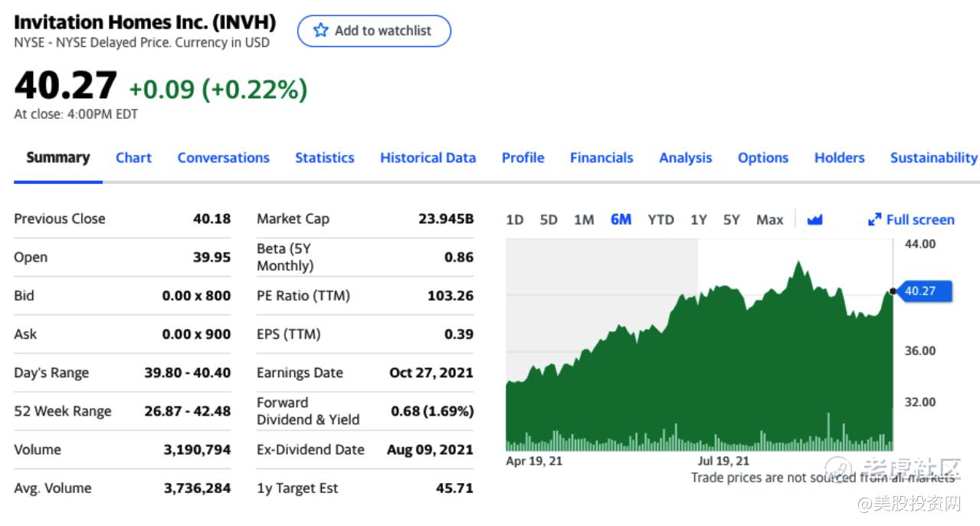
Task: Click the large 40.27 quote price
Action: 66,86
